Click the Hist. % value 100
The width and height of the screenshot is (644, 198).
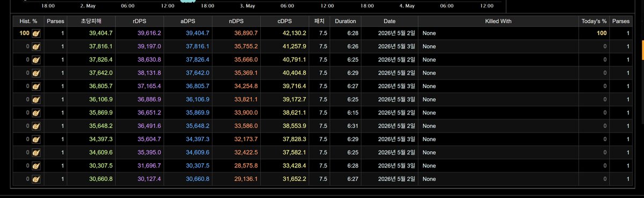(24, 33)
